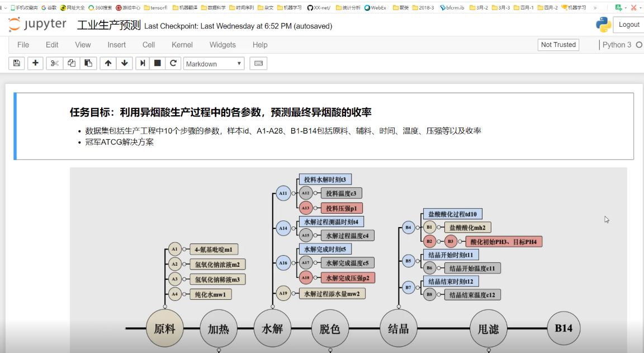This screenshot has width=644, height=353.
Task: Rename notebook title 工业生产预测
Action: click(108, 26)
